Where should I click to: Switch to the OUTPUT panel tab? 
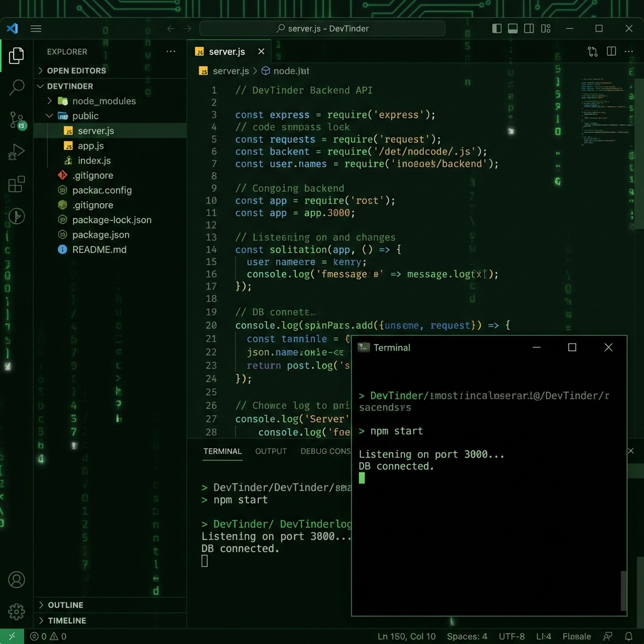(x=271, y=451)
